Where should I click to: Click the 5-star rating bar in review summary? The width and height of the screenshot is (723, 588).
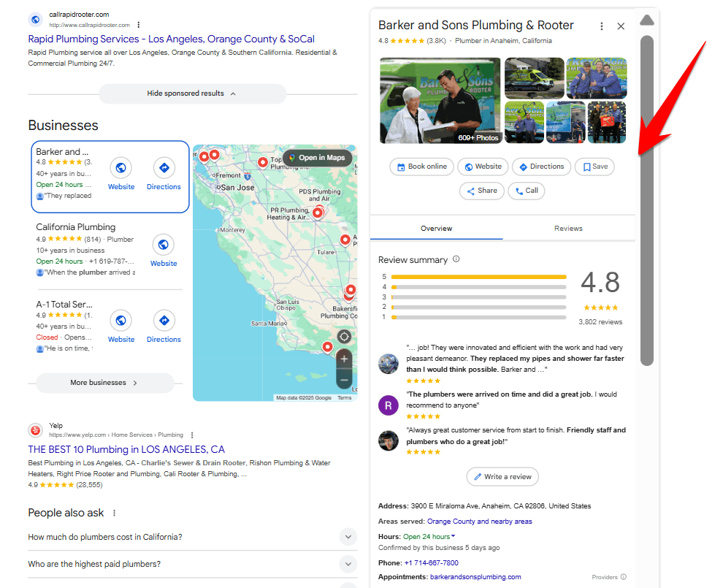(x=478, y=277)
